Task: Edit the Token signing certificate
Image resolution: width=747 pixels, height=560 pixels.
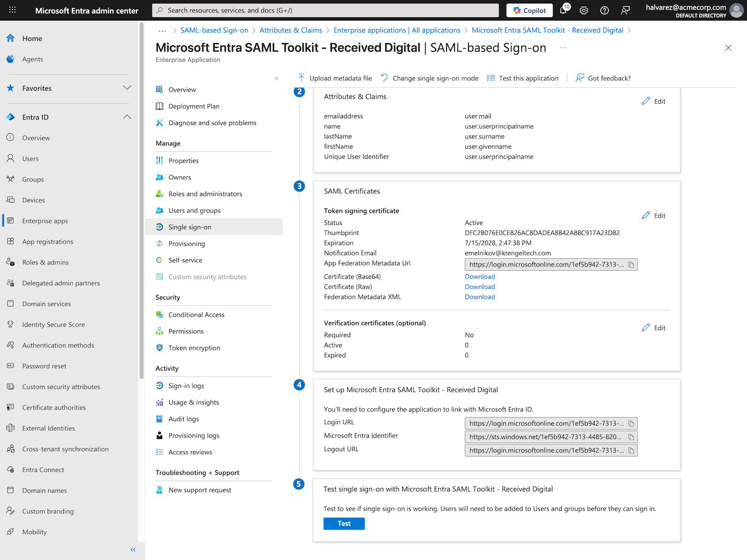Action: [654, 216]
